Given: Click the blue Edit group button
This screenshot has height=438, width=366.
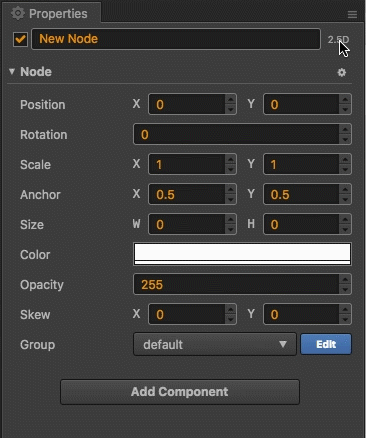Looking at the screenshot, I should 326,344.
